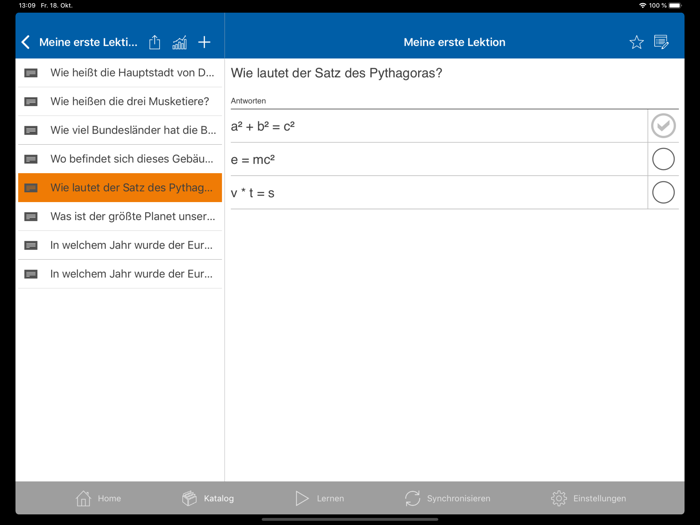The image size is (700, 525).
Task: Switch to the Lernen tab label
Action: click(330, 498)
